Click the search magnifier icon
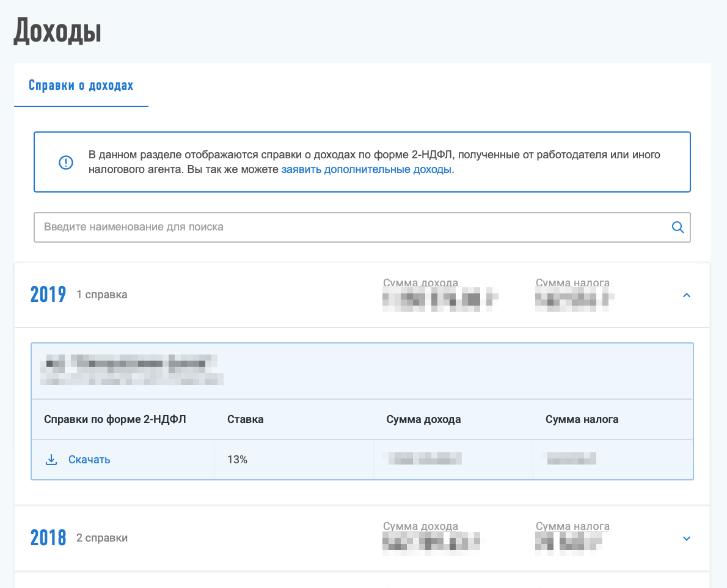The image size is (727, 588). pos(678,227)
